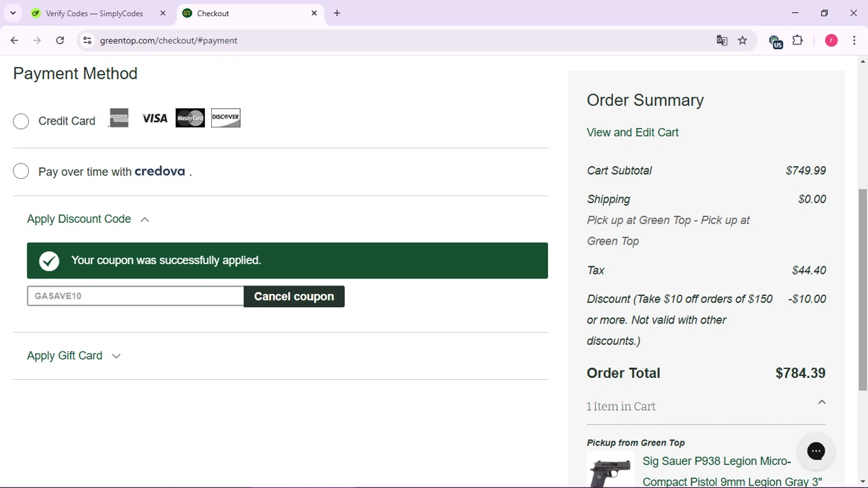The image size is (868, 488).
Task: Click the address bar URL
Action: 168,41
